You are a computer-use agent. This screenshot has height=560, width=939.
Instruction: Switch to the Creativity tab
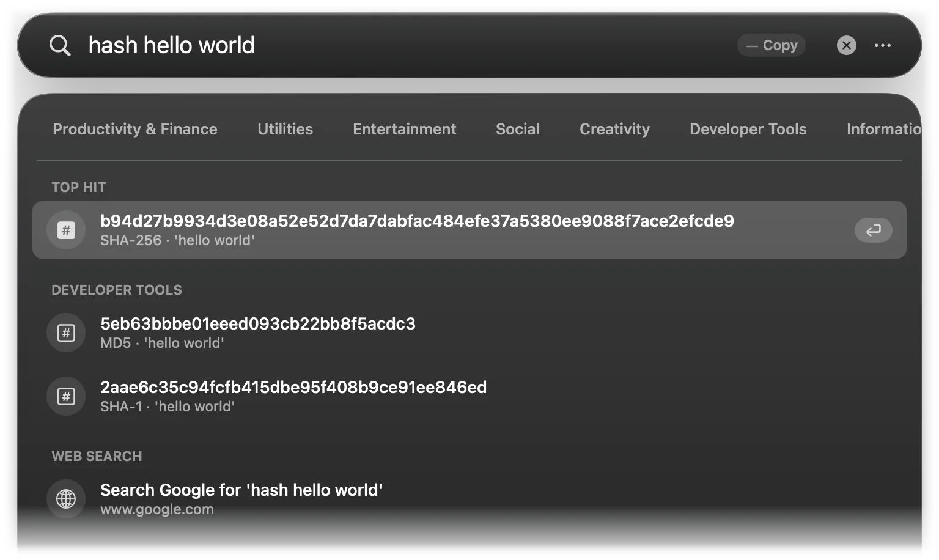pos(614,129)
